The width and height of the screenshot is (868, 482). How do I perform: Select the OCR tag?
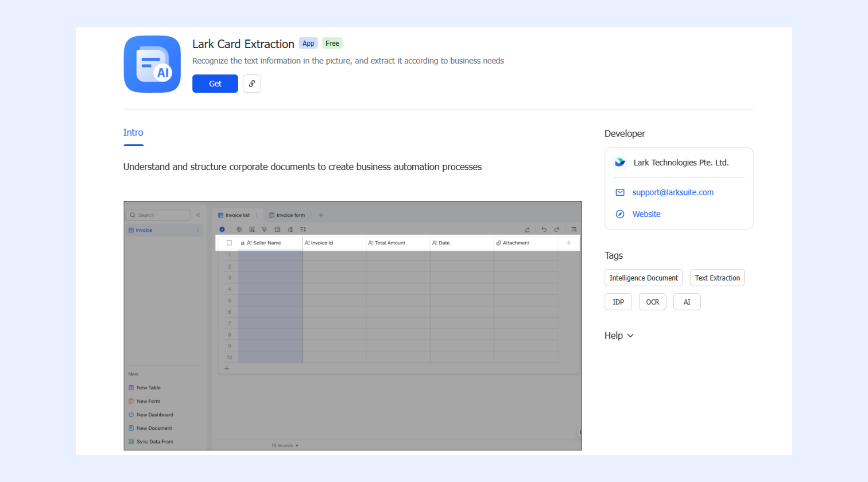(653, 302)
